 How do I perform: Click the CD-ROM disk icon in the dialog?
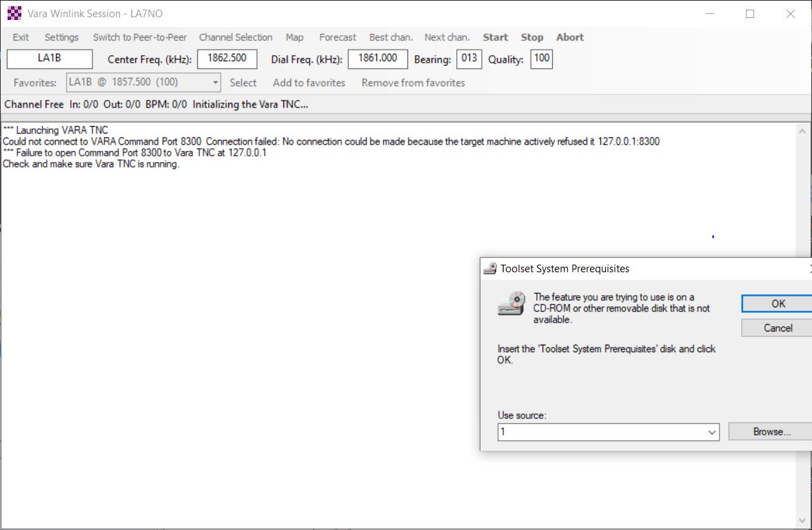coord(511,304)
